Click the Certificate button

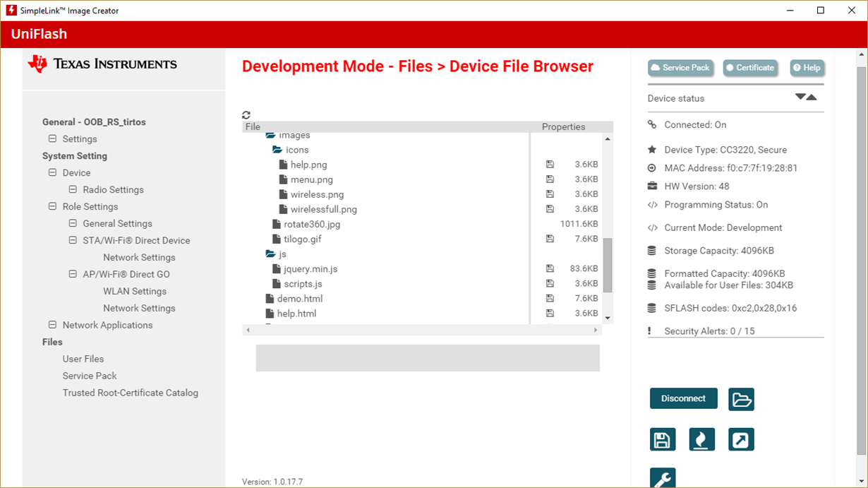point(750,68)
